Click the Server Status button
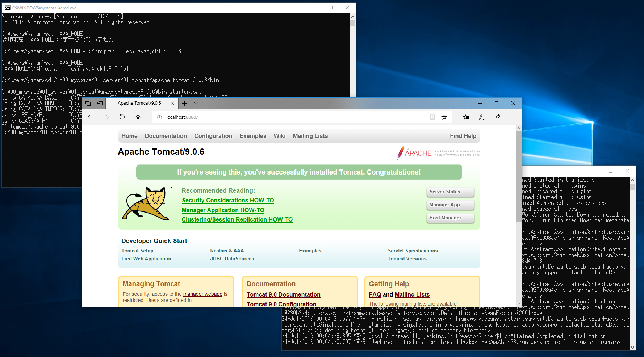Screen dimensions: 644x357 (x=451, y=192)
